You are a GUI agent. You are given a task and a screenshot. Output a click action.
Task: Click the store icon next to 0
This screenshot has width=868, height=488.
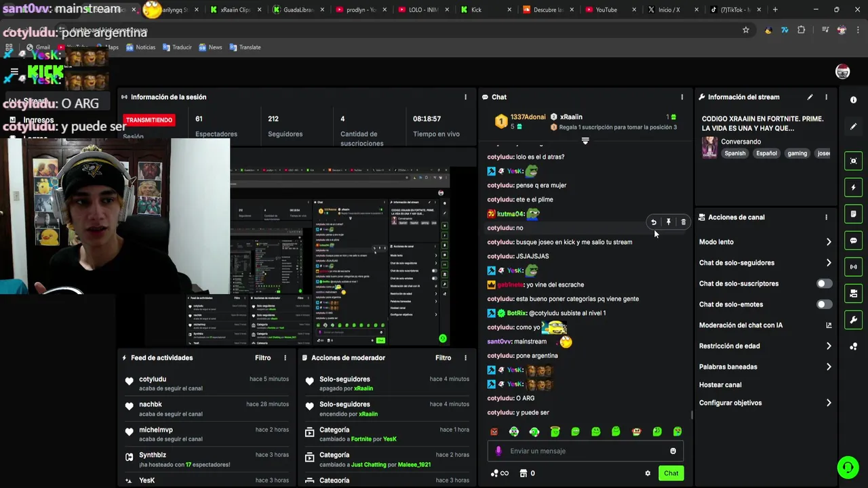[x=523, y=473]
